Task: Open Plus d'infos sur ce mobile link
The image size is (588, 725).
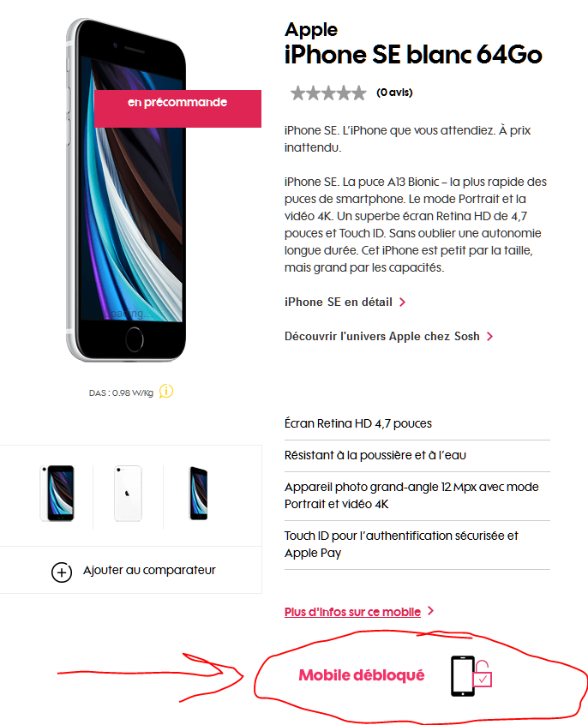Action: pos(352,612)
